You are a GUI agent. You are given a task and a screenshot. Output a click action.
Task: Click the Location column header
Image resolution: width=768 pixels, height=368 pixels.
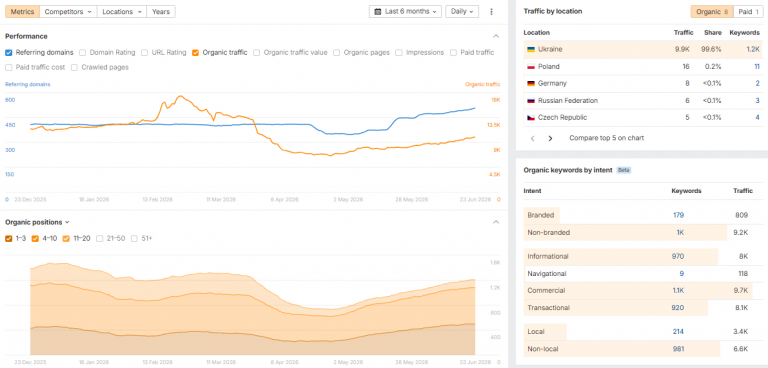537,33
